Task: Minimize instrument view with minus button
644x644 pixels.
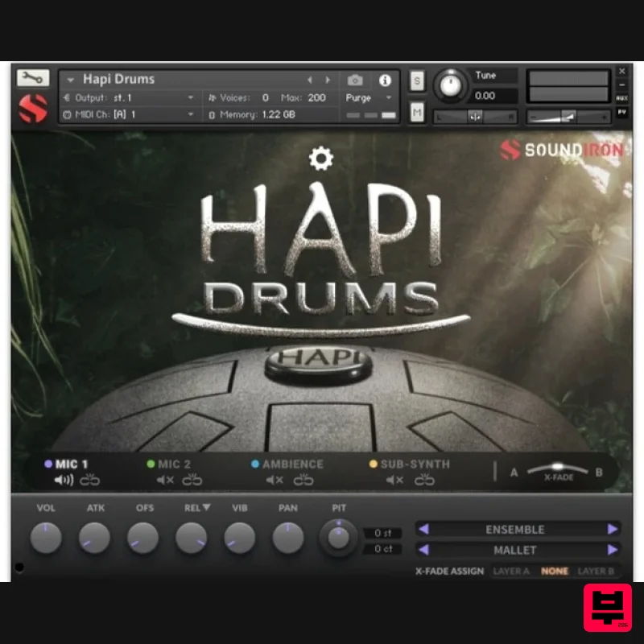Action: [621, 85]
